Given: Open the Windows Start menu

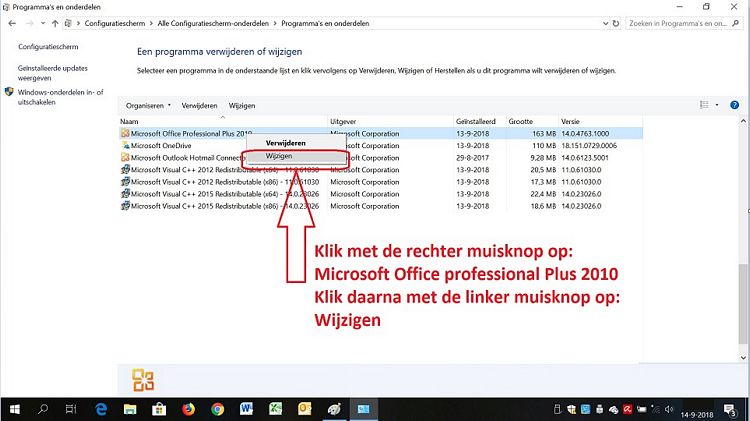Looking at the screenshot, I should pos(15,409).
